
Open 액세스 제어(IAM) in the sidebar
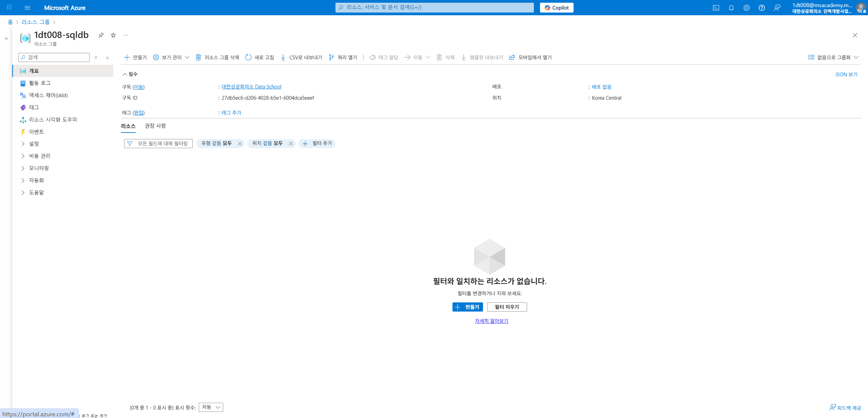[x=48, y=95]
